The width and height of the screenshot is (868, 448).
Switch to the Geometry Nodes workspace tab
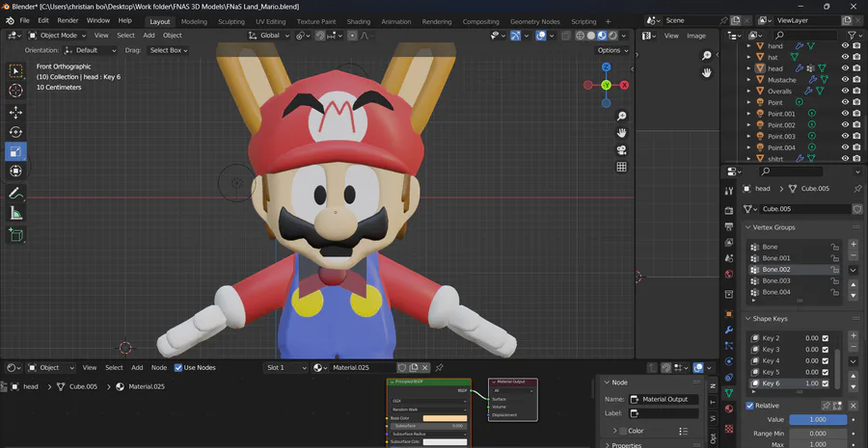point(534,21)
